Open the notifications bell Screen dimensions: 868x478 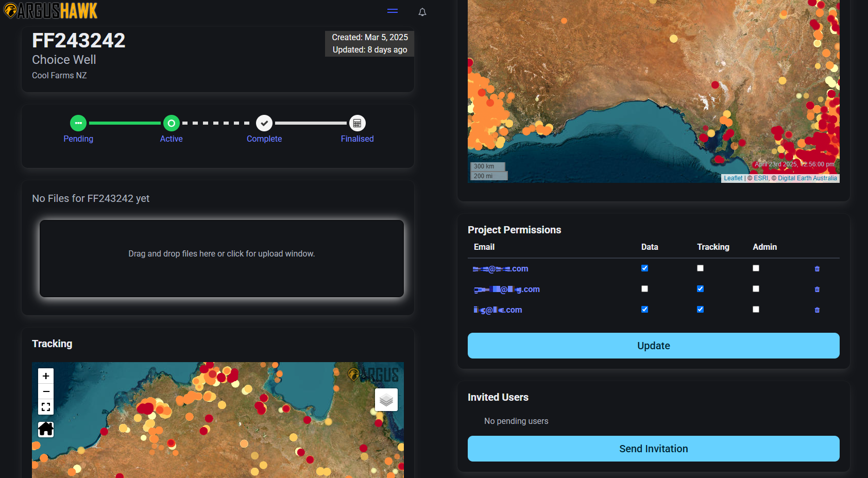(x=422, y=12)
